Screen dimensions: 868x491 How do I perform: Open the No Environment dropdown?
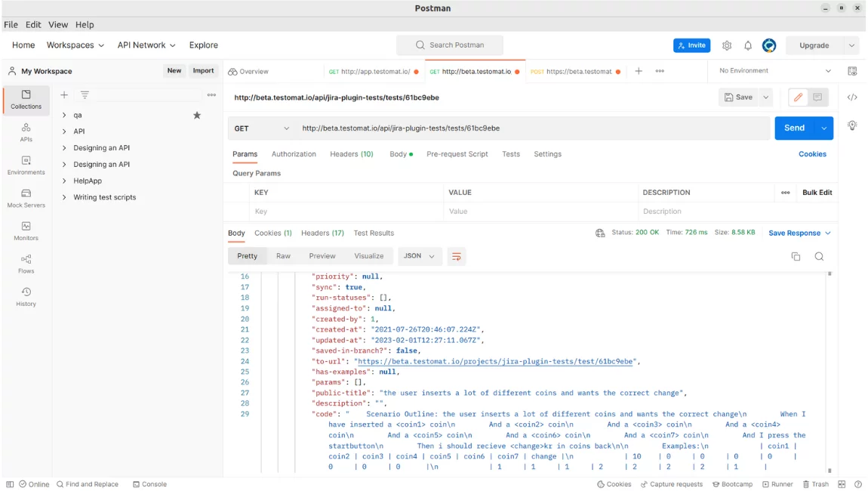click(x=774, y=71)
